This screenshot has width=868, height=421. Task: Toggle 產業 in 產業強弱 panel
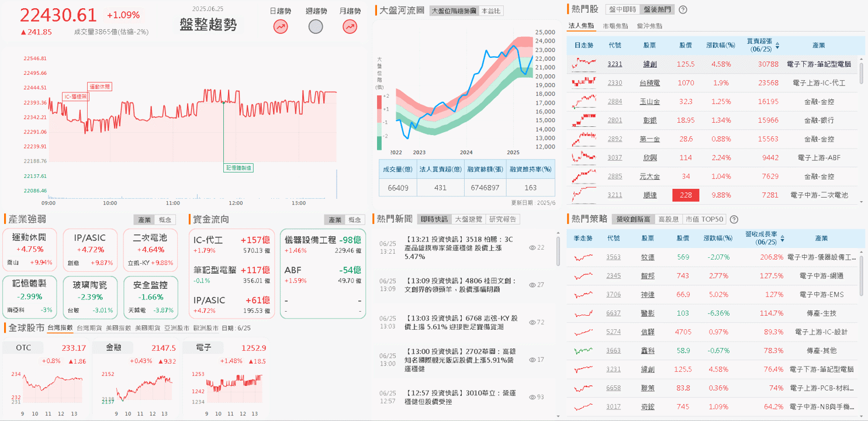[144, 220]
